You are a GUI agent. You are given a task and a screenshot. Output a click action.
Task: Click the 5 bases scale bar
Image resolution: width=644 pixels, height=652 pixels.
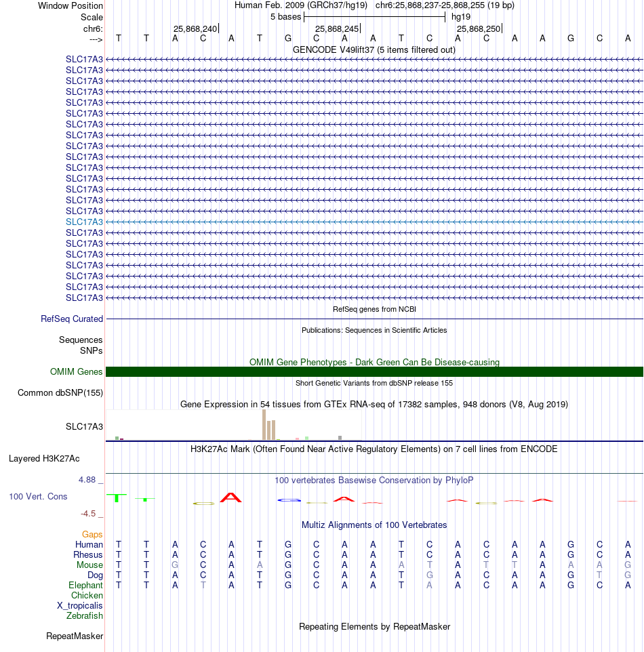[374, 17]
